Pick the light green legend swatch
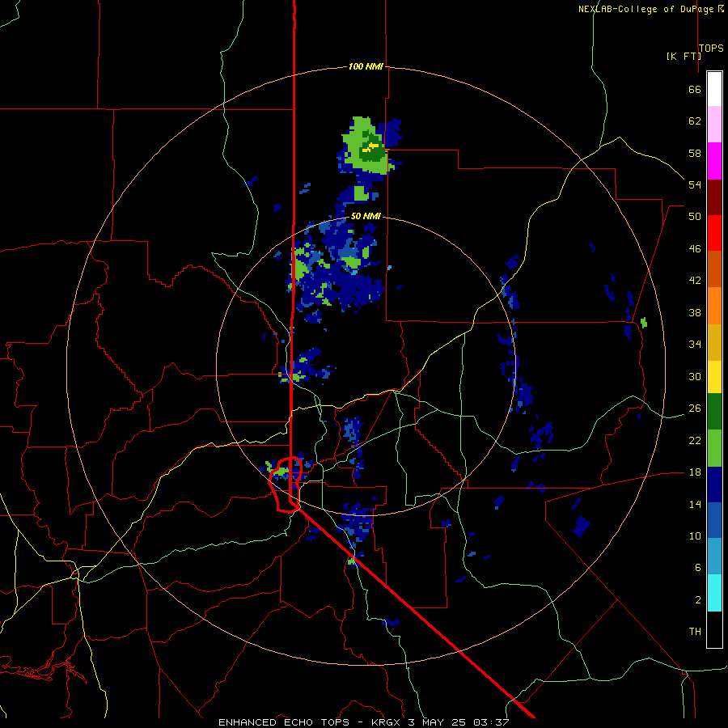The width and height of the screenshot is (728, 728). click(714, 448)
